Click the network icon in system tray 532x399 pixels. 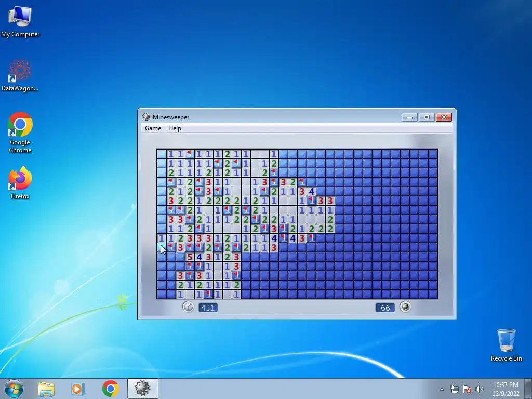[454, 389]
